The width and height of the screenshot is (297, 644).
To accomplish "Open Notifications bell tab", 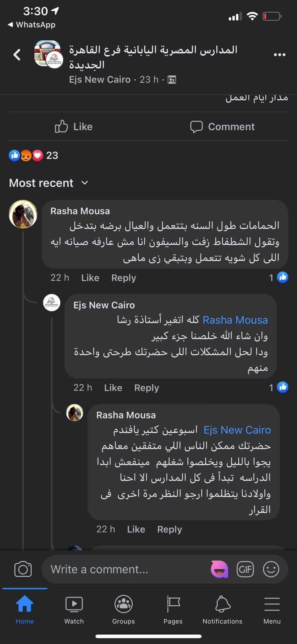I will (x=222, y=609).
